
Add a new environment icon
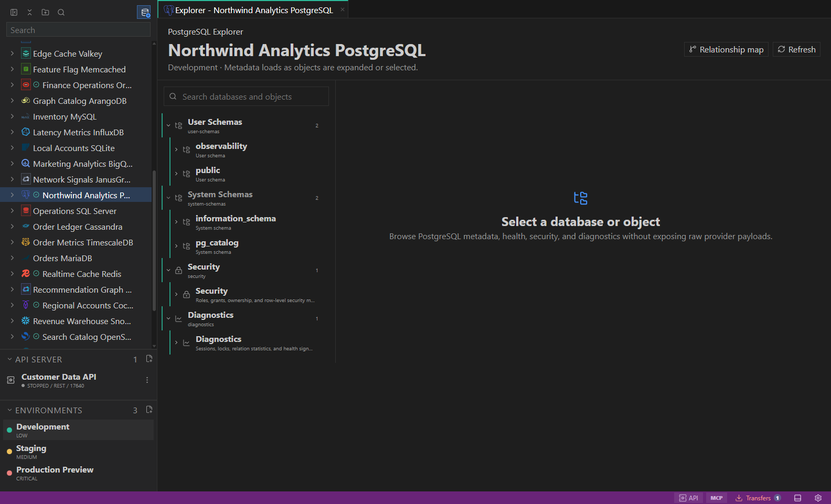(x=149, y=410)
